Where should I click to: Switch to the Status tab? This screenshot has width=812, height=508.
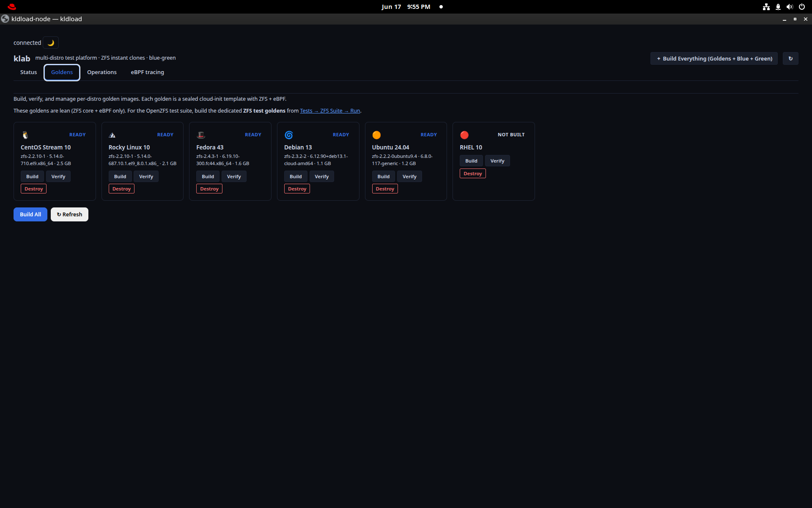29,72
